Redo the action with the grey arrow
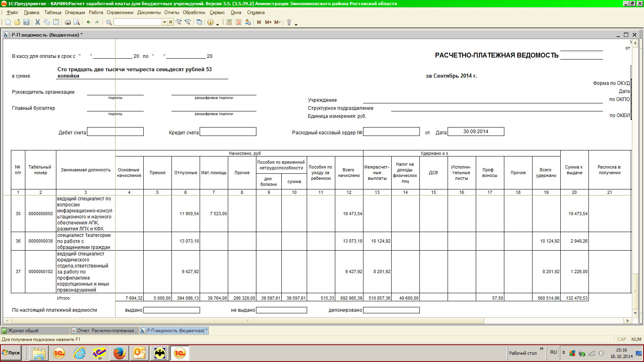Viewport: 644px width, 362px height. point(97,22)
